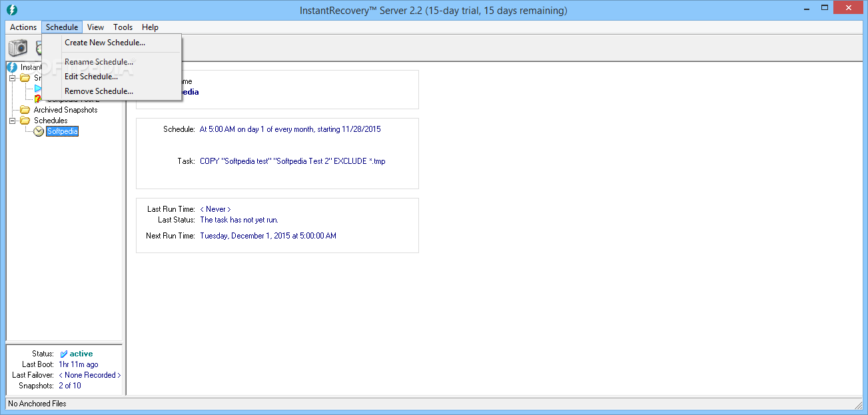Click the blue play-arrow snapshot icon
Image resolution: width=868 pixels, height=415 pixels.
[38, 89]
